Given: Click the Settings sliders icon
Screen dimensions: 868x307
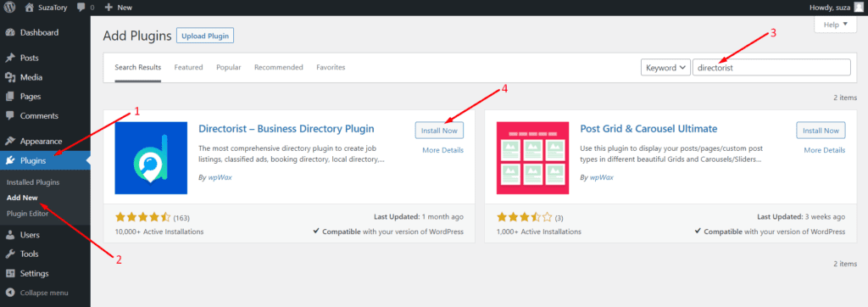Looking at the screenshot, I should [x=9, y=273].
